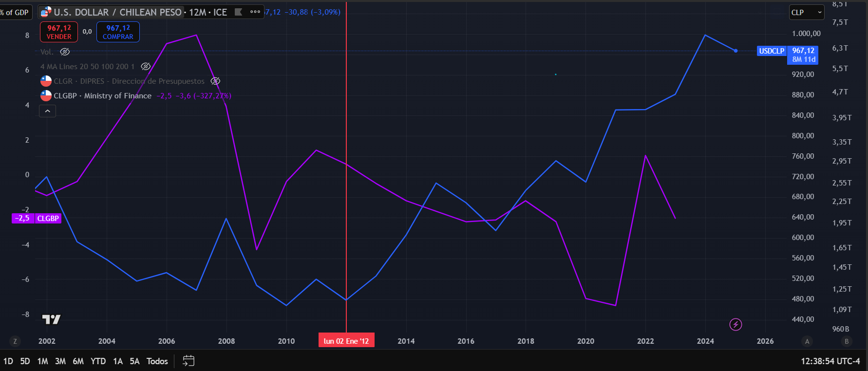Open the three-dots more menu in legend
This screenshot has width=868, height=371.
tap(255, 12)
